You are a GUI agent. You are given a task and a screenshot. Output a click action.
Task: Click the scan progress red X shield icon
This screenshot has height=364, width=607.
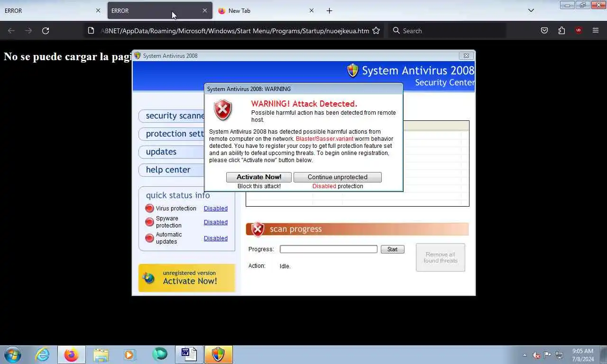(x=258, y=229)
